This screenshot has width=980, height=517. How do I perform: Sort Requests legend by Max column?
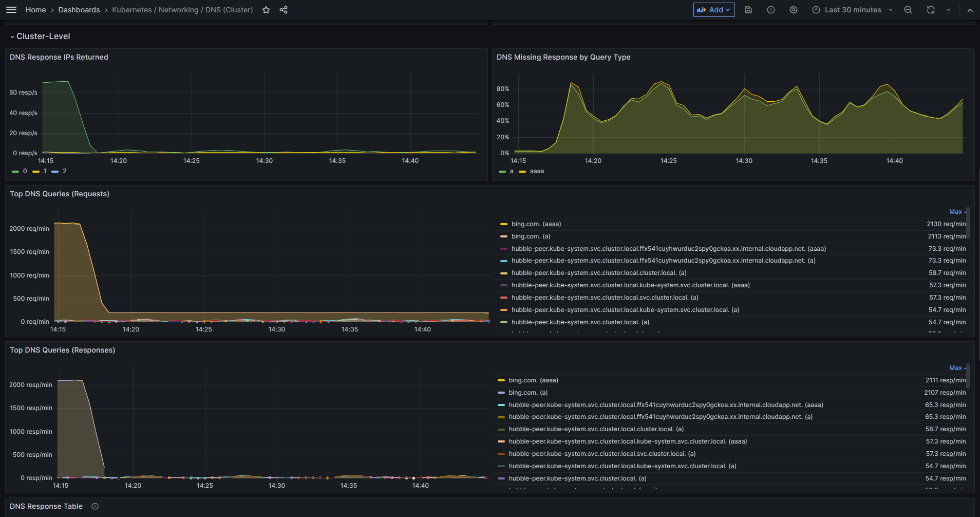957,212
